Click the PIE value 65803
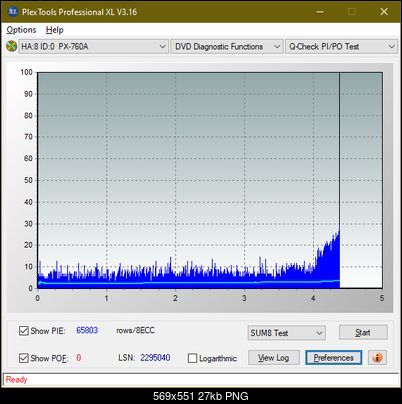This screenshot has width=402, height=404. coord(87,330)
